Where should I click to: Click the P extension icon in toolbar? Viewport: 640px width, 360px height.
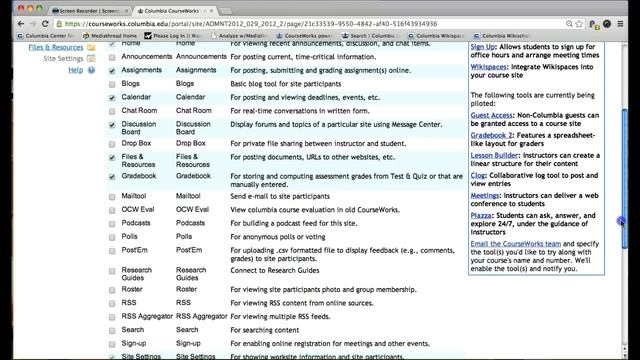pos(594,24)
